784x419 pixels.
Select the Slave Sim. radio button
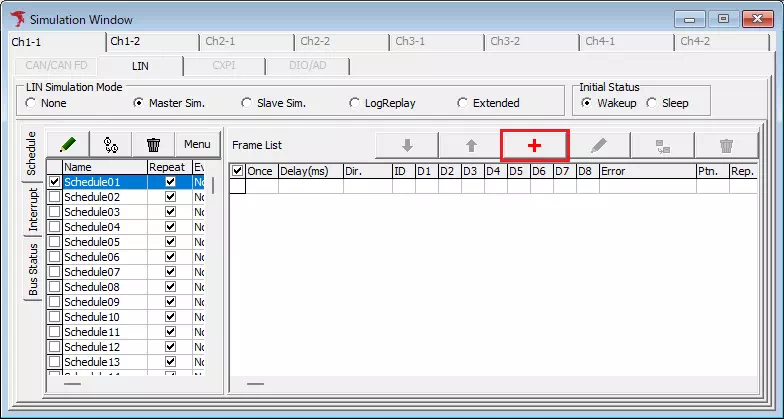click(247, 103)
